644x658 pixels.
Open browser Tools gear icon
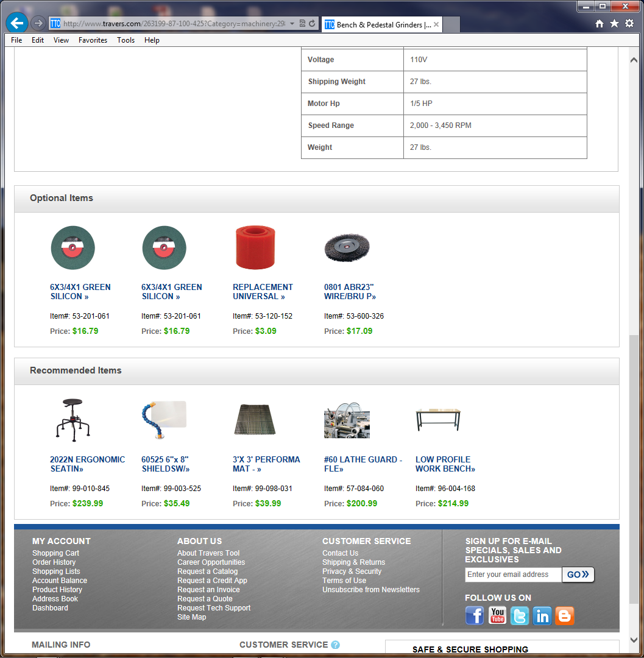[629, 23]
